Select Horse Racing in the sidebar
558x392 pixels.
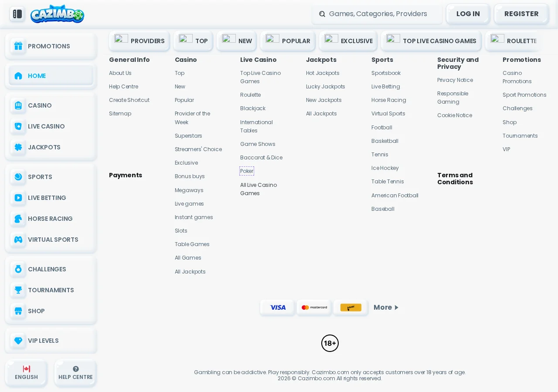click(x=51, y=219)
